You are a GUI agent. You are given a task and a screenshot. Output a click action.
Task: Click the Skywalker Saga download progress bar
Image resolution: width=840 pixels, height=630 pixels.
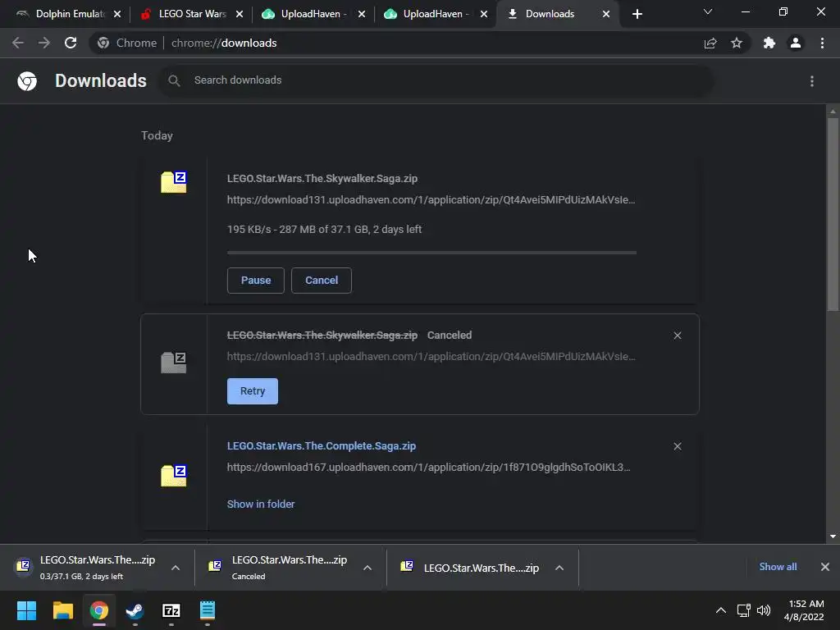point(431,253)
